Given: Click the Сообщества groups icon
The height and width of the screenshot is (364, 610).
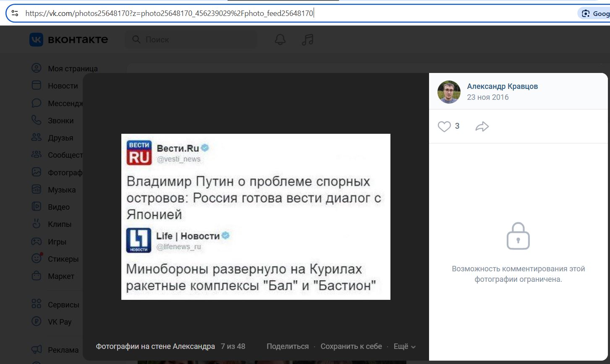Looking at the screenshot, I should pos(37,154).
